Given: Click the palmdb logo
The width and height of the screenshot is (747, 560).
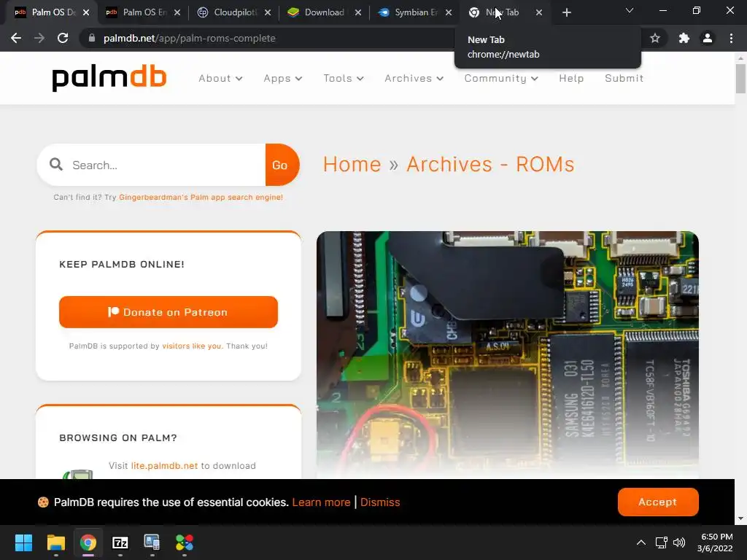Looking at the screenshot, I should [x=109, y=79].
